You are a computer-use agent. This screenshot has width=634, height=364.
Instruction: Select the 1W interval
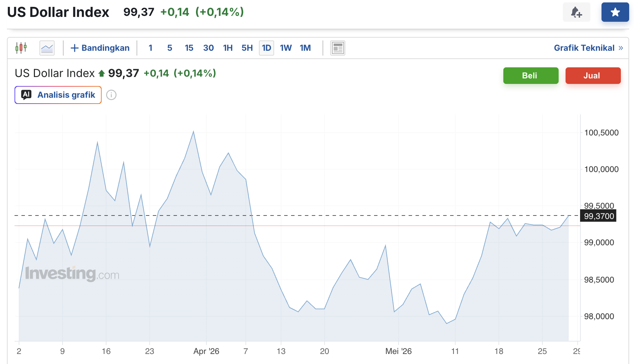pyautogui.click(x=286, y=48)
